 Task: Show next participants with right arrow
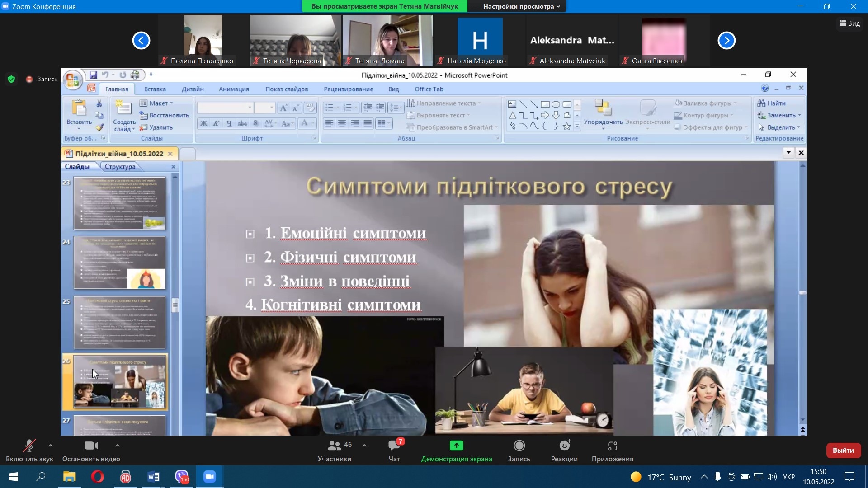click(726, 41)
